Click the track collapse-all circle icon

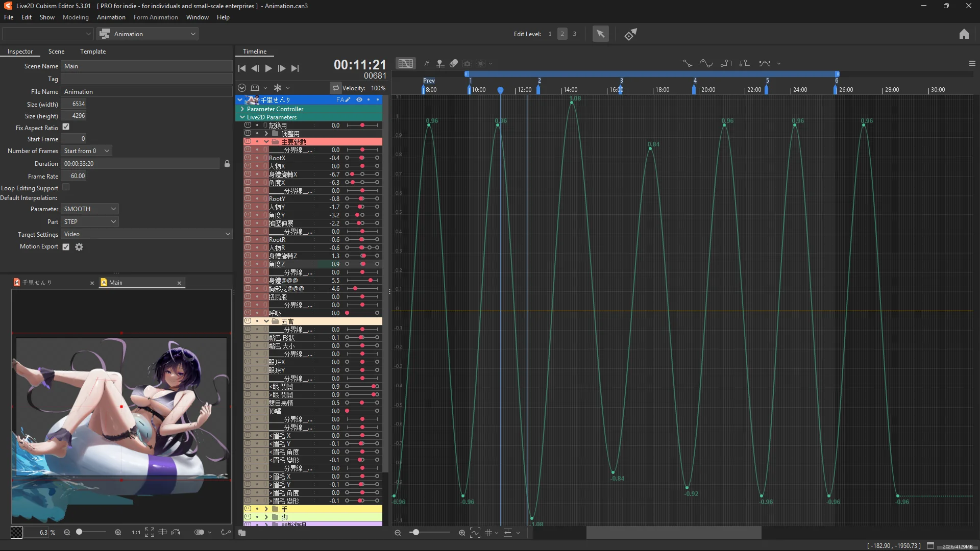[x=242, y=88]
